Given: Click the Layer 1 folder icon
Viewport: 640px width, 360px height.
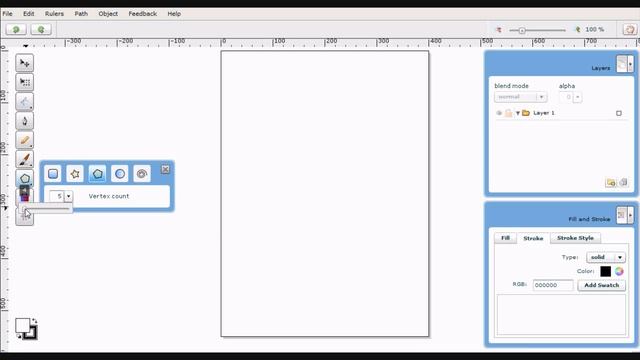Looking at the screenshot, I should click(x=526, y=113).
